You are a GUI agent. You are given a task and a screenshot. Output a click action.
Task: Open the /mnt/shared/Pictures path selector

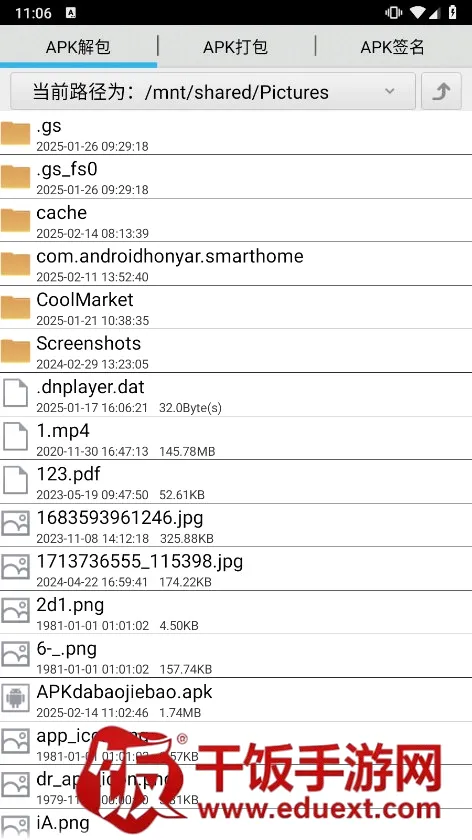pos(213,92)
